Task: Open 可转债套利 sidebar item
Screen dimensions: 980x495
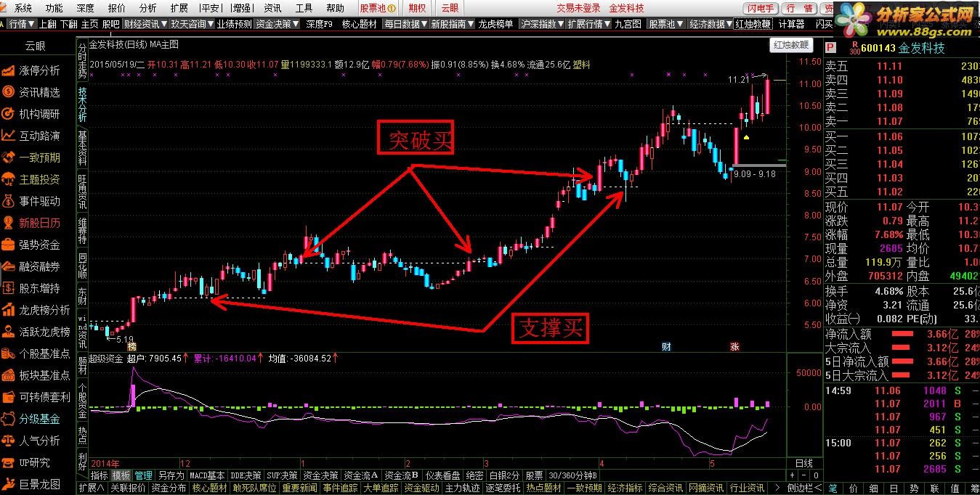Action: click(38, 397)
